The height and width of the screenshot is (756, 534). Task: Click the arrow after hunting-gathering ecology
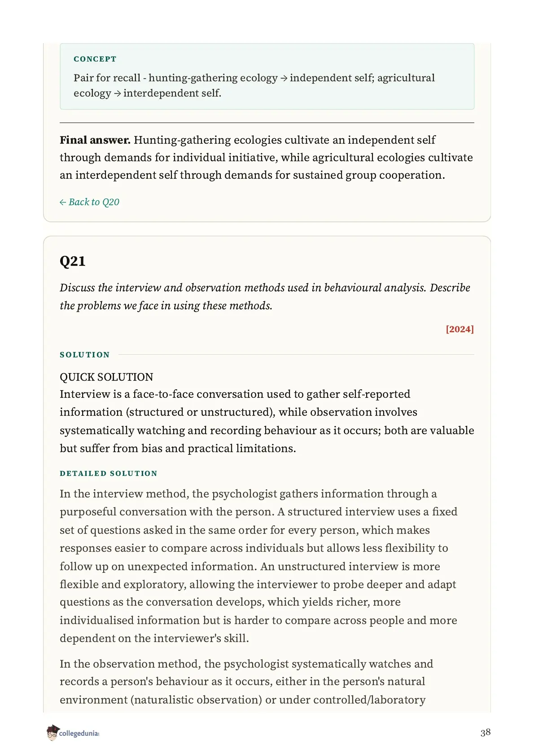[284, 78]
